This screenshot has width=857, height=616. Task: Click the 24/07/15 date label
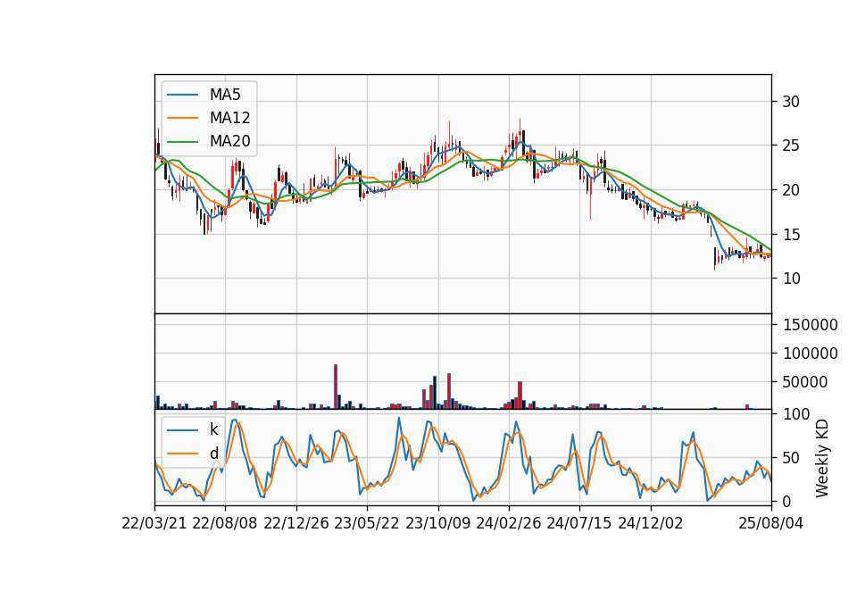(x=579, y=523)
